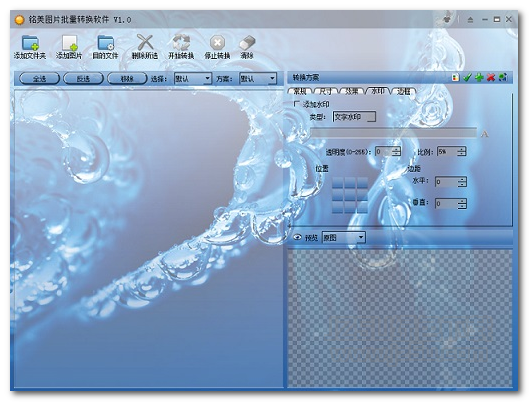Toggle the preview eye icon

[297, 237]
